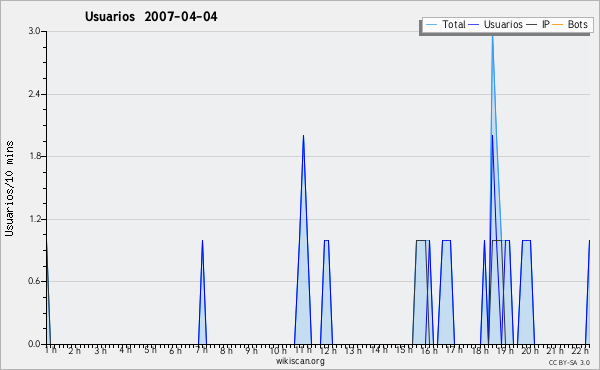
Task: Click the 'wikiscan.org' label under the axis
Action: (x=300, y=361)
